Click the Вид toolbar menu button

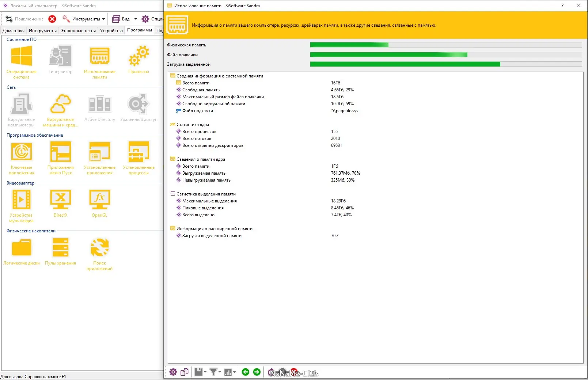pos(122,19)
